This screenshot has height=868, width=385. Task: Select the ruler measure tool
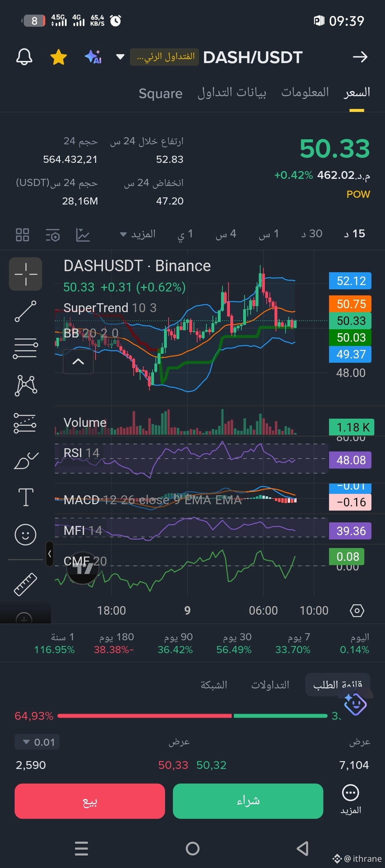click(x=25, y=584)
